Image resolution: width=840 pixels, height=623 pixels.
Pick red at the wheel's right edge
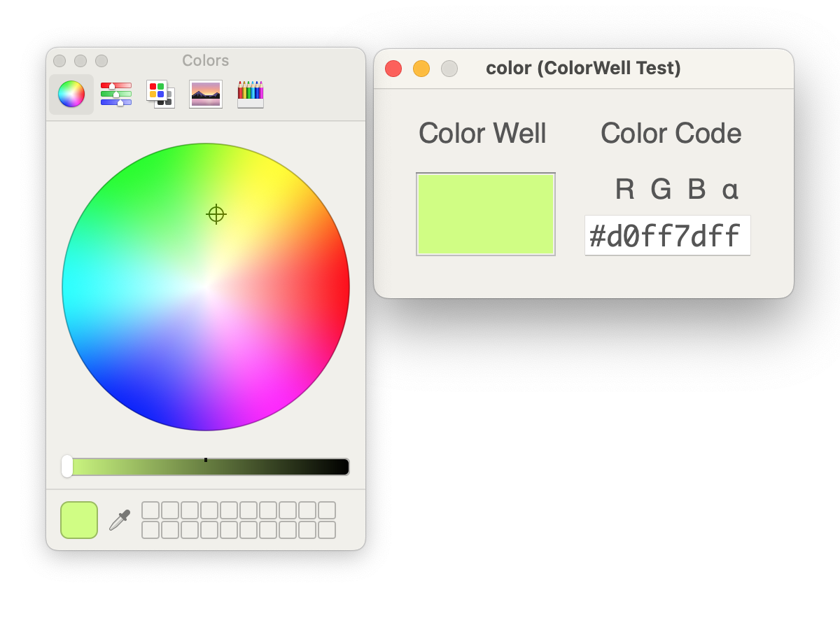pos(342,287)
